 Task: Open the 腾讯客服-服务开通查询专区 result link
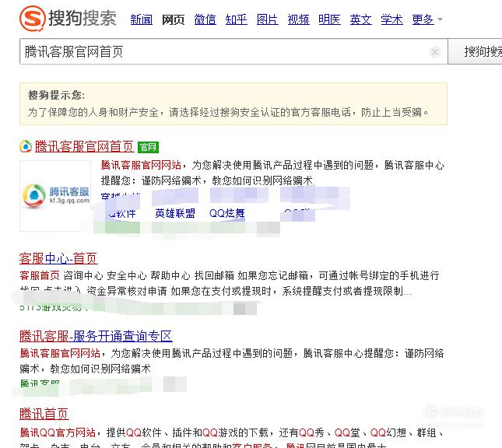coord(96,336)
